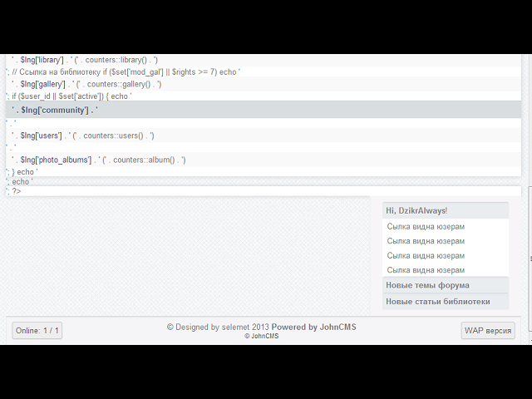Click the first 'Сылка видна юзерам' link
This screenshot has width=532, height=399.
click(426, 226)
